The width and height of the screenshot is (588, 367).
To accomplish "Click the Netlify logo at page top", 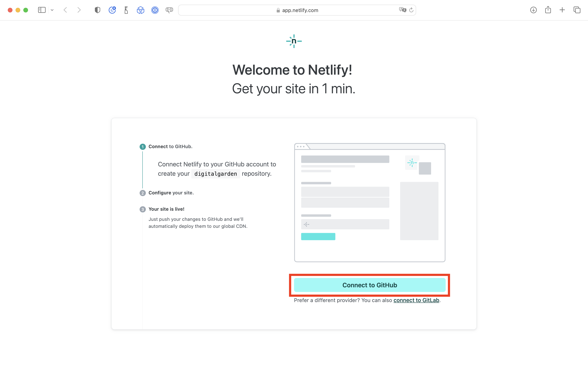I will click(x=294, y=41).
